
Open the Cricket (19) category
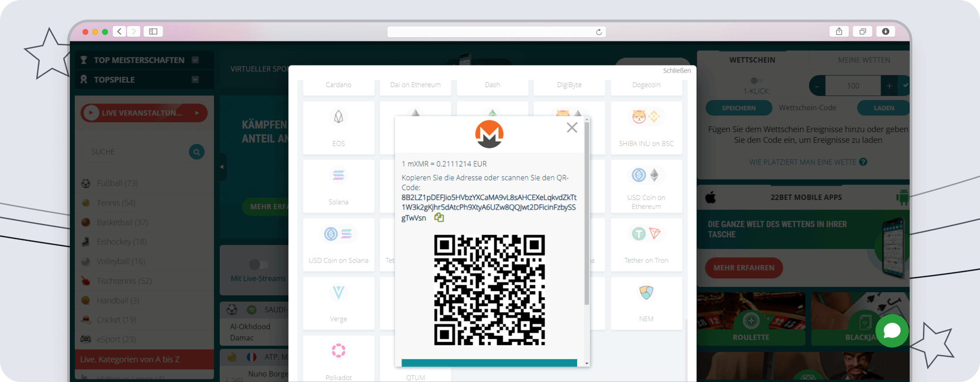pos(116,319)
